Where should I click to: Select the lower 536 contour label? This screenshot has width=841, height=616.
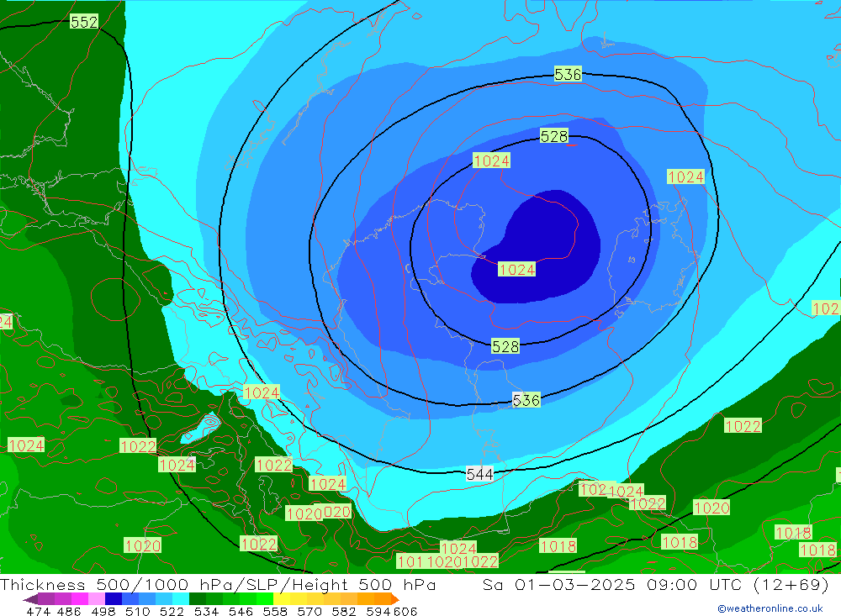click(x=526, y=400)
